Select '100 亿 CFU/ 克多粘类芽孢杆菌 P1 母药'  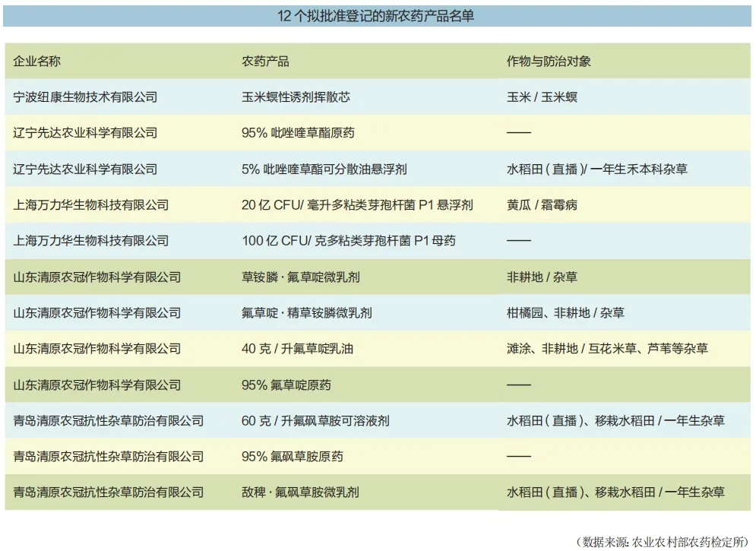(349, 241)
